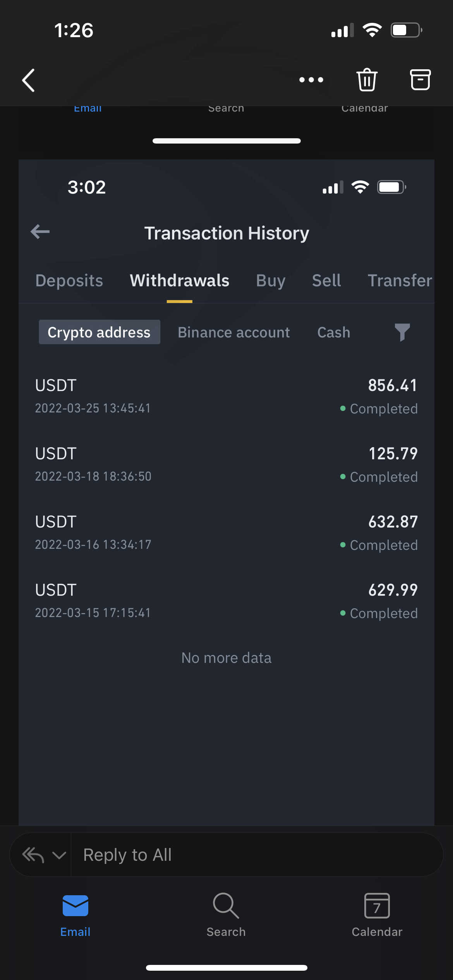Image resolution: width=453 pixels, height=980 pixels.
Task: Select the Cash filter
Action: pos(334,332)
